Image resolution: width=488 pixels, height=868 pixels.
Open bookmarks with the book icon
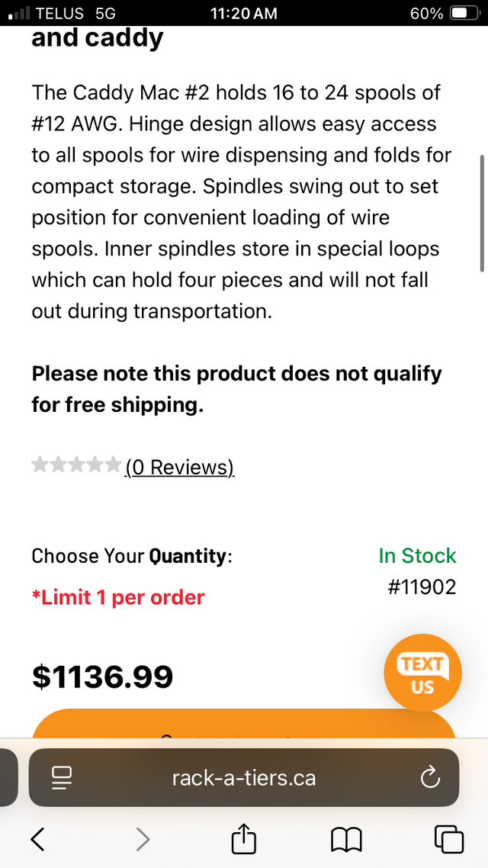click(x=346, y=839)
